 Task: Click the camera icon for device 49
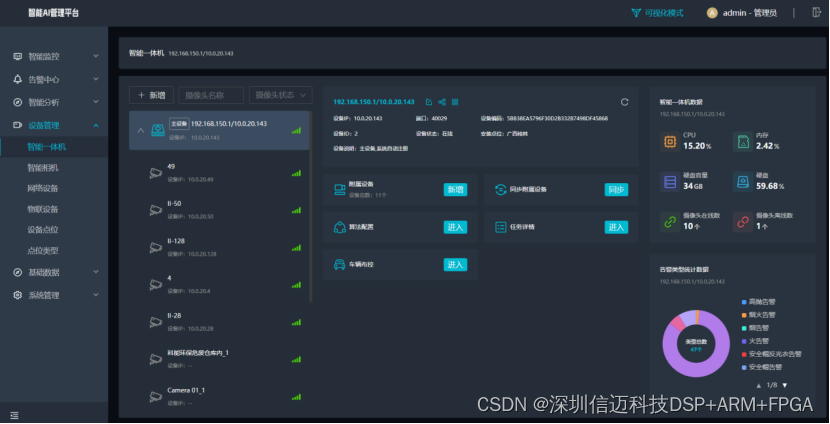(x=155, y=172)
